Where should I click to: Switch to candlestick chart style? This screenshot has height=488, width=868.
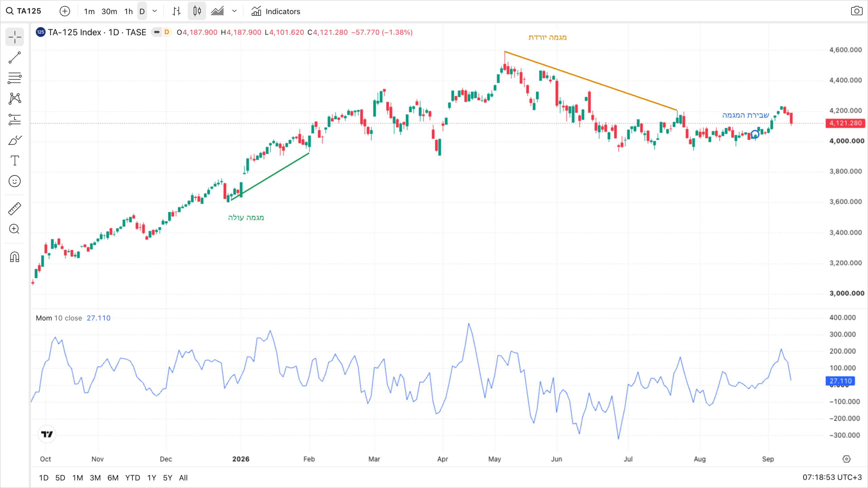pos(197,11)
